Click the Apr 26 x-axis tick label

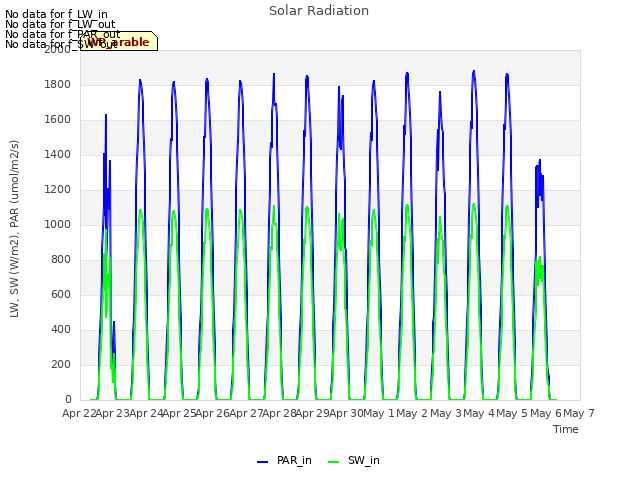pos(212,413)
